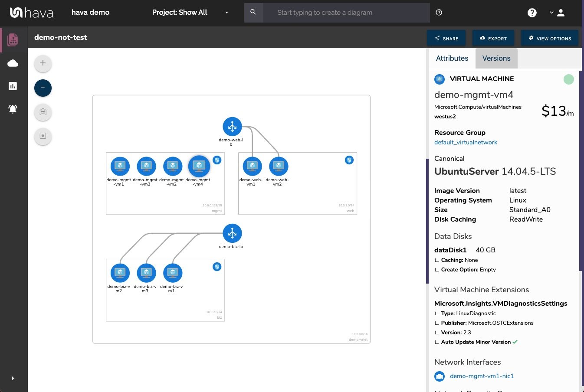Click the fit-to-screen diagram control
The image size is (584, 392).
[43, 112]
